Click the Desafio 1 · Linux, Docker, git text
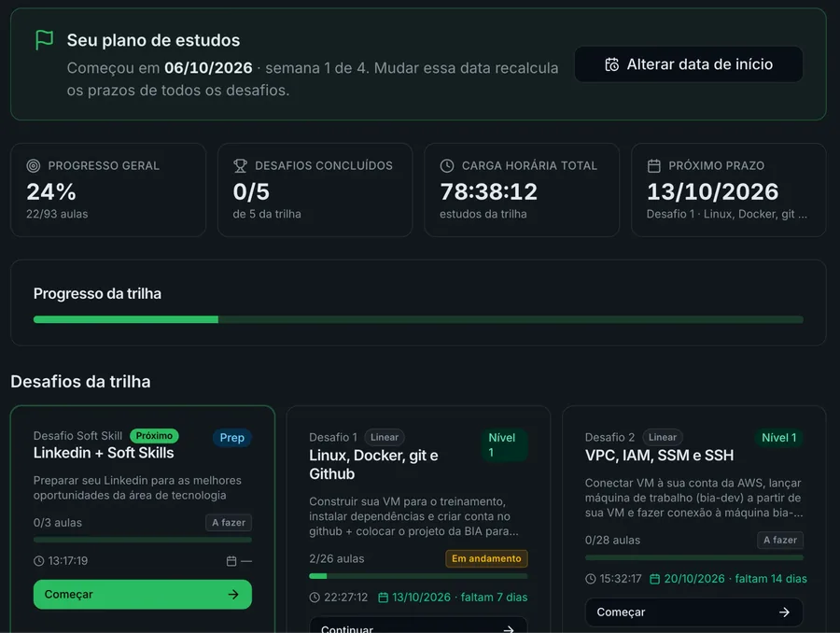Viewport: 840px width, 633px height. click(x=727, y=214)
